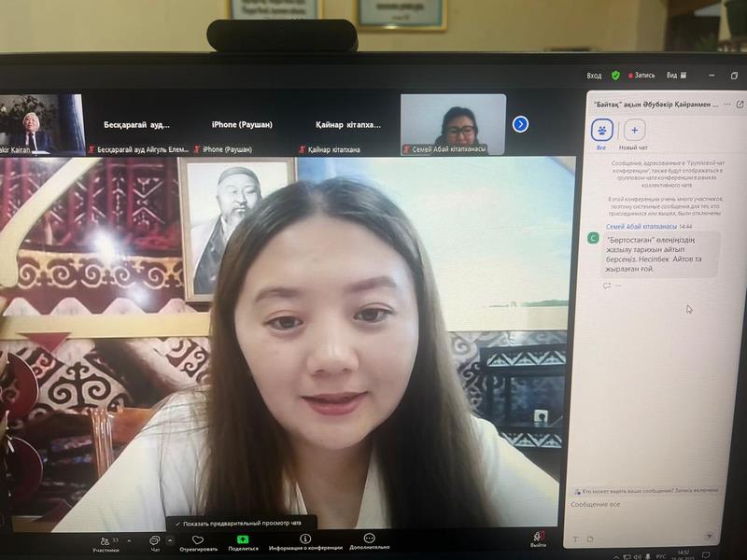
Task: Click the Сообщение все message input field
Action: click(644, 505)
